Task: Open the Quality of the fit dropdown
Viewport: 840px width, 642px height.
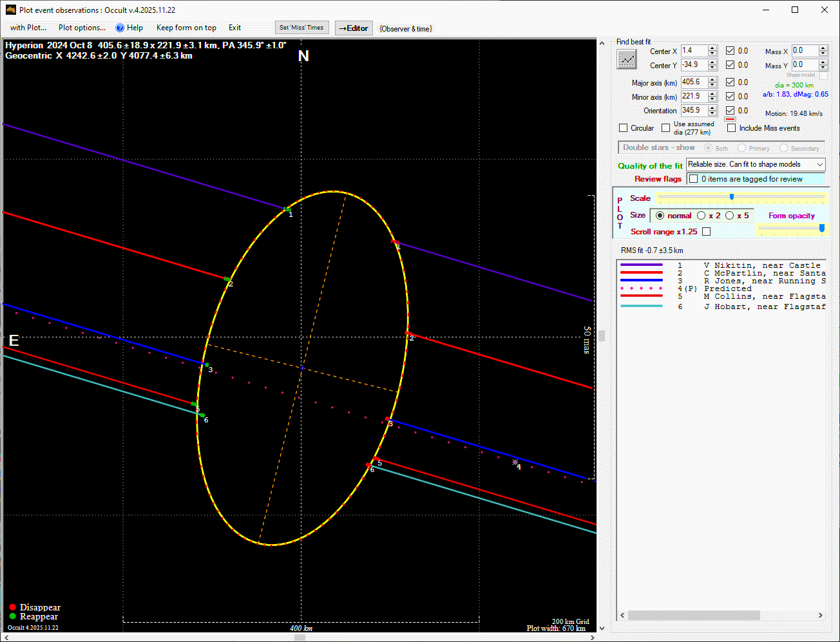Action: (755, 165)
